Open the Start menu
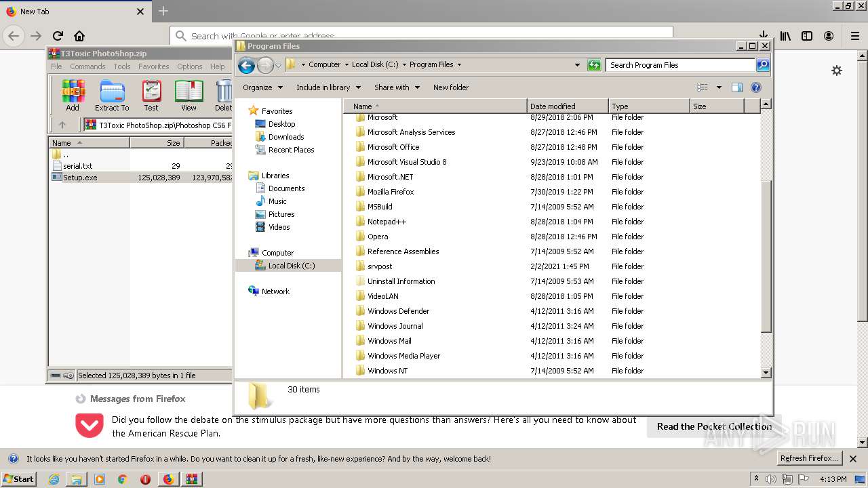Viewport: 868px width, 488px height. [18, 479]
